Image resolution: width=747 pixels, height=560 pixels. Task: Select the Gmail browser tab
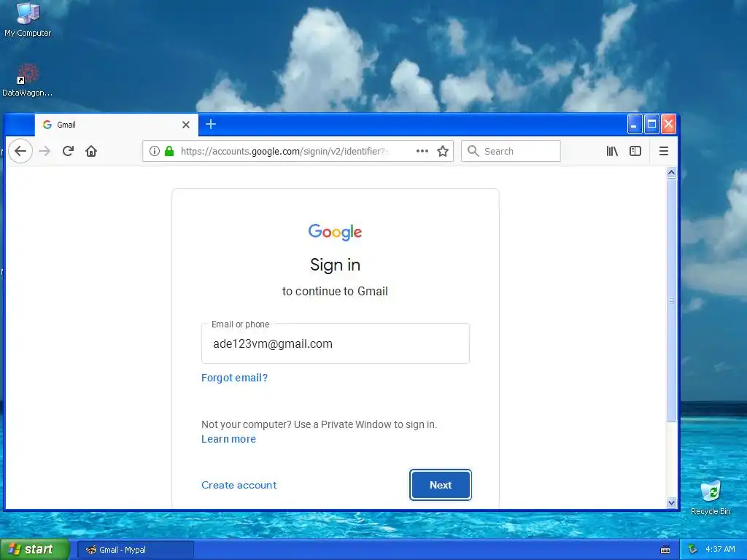point(116,125)
